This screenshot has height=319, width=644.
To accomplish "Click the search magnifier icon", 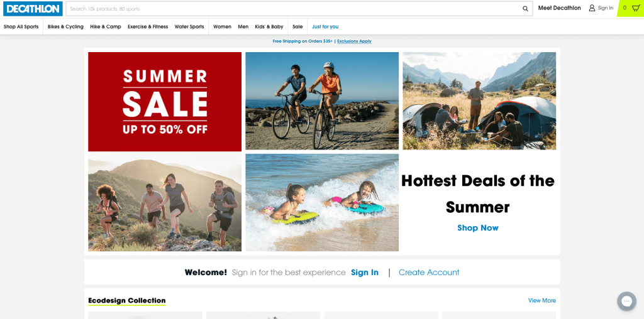I will click(x=525, y=9).
